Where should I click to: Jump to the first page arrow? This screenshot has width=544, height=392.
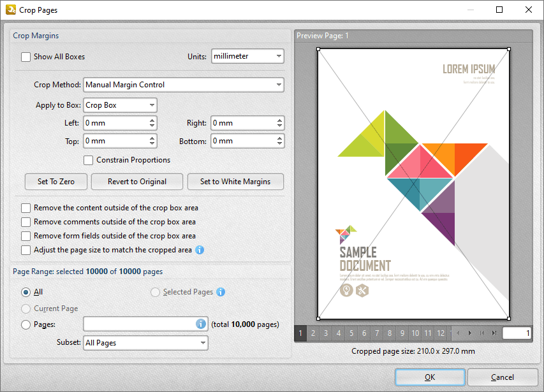pos(483,333)
